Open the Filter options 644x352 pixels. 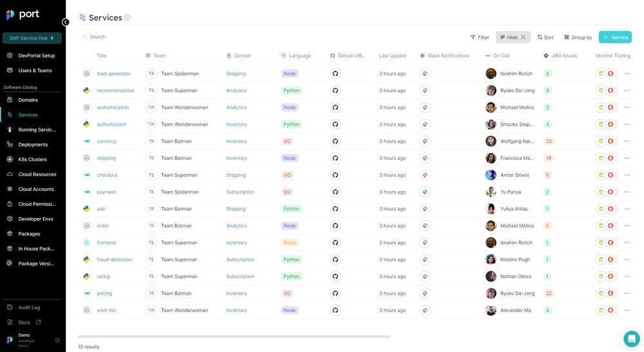(x=480, y=37)
